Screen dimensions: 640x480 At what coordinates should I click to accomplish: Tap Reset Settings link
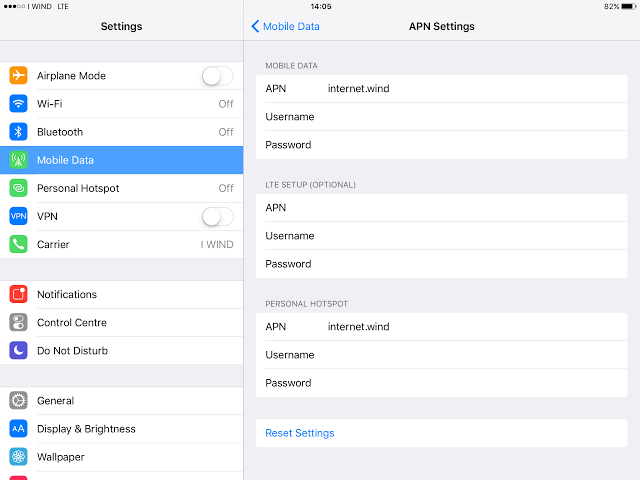(x=300, y=433)
